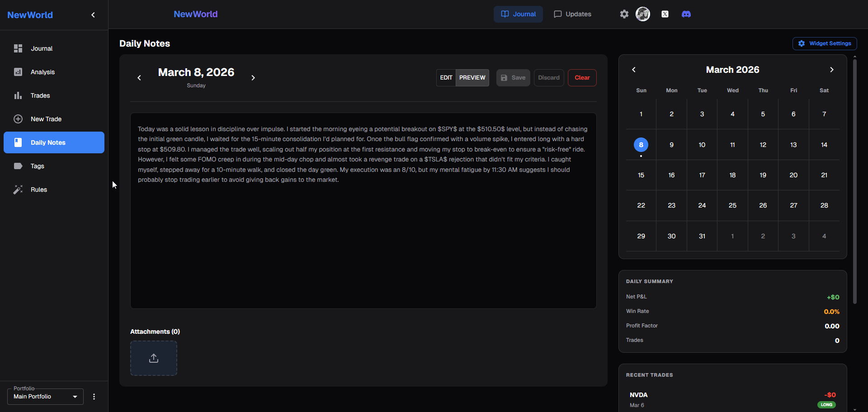Go to next calendar month
The width and height of the screenshot is (868, 412).
coord(831,70)
